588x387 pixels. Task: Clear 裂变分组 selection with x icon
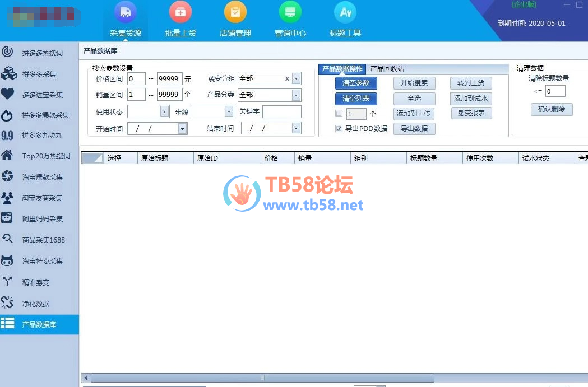point(287,78)
